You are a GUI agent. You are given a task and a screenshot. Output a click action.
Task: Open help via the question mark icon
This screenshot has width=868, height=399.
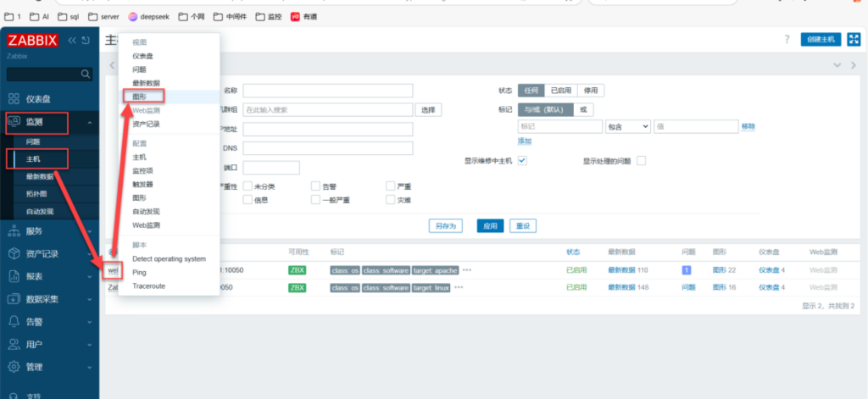click(787, 39)
